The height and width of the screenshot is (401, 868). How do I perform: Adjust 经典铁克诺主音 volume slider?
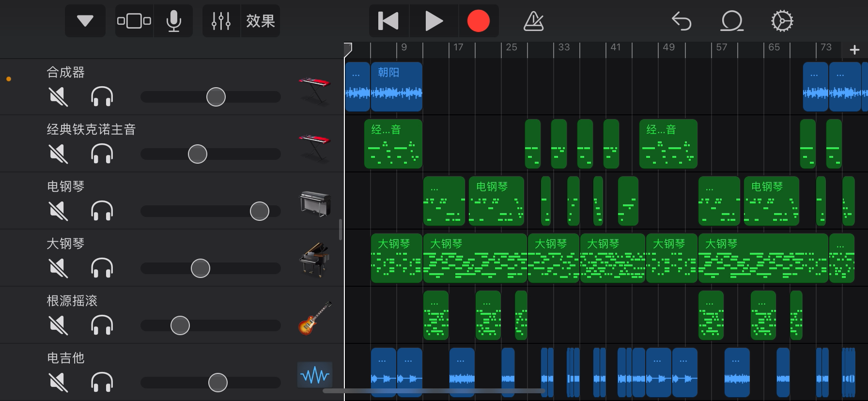pyautogui.click(x=198, y=154)
